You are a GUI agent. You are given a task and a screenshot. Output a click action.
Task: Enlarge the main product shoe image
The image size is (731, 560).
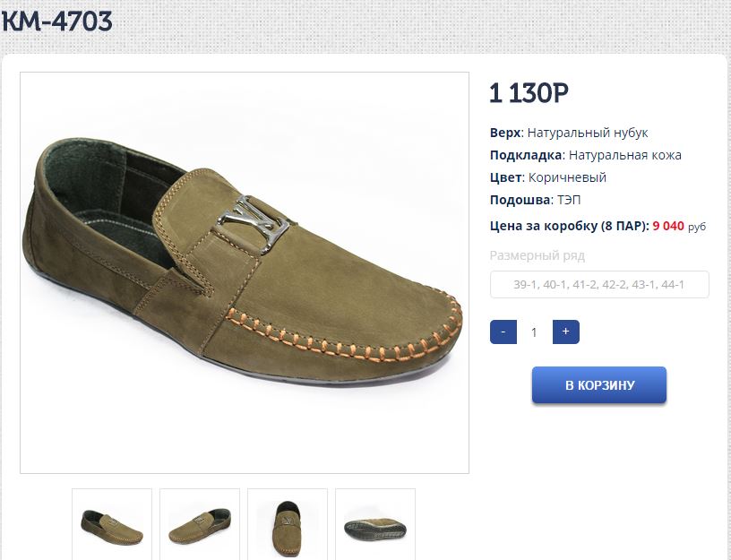point(245,272)
